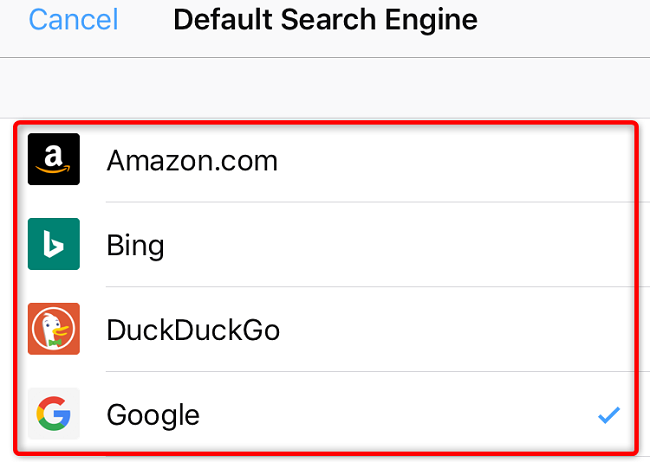
Task: Click the Cancel link at top left
Action: tap(73, 19)
